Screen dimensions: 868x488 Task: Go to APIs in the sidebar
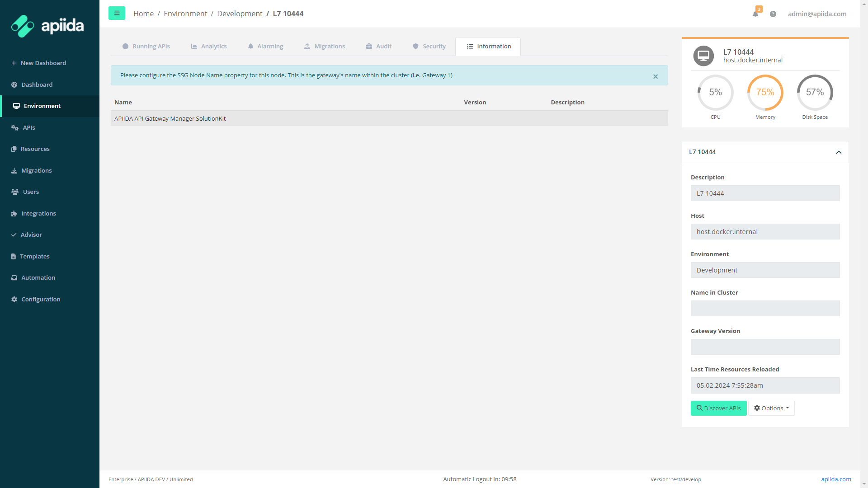point(29,128)
